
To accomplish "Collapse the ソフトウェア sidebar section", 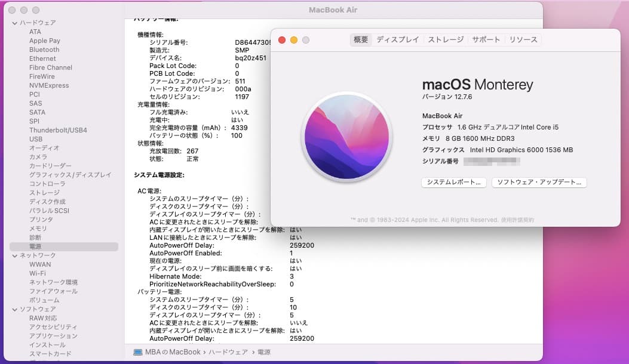I will click(14, 309).
